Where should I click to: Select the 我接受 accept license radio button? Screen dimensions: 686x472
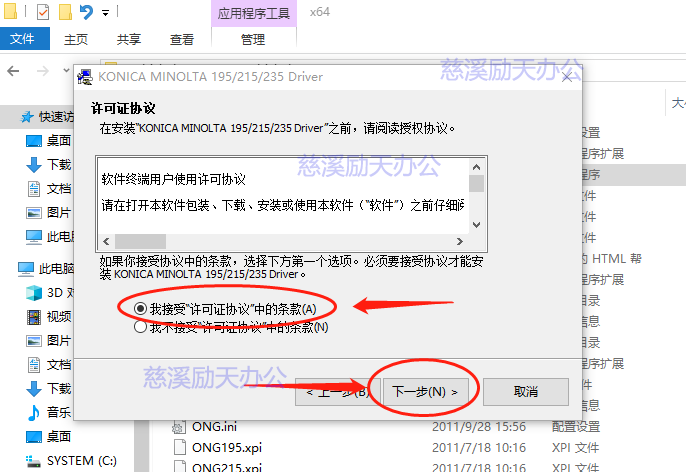[x=141, y=309]
